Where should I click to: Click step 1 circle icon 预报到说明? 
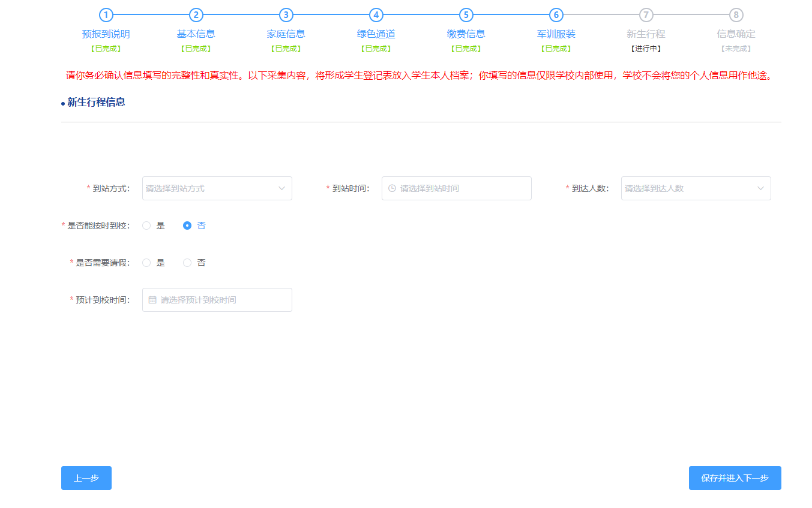[106, 15]
